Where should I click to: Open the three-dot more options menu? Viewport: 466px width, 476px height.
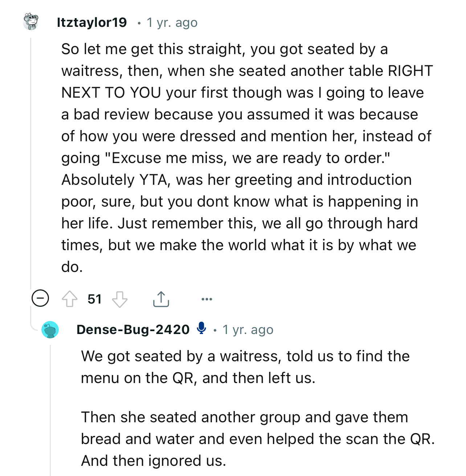click(207, 299)
